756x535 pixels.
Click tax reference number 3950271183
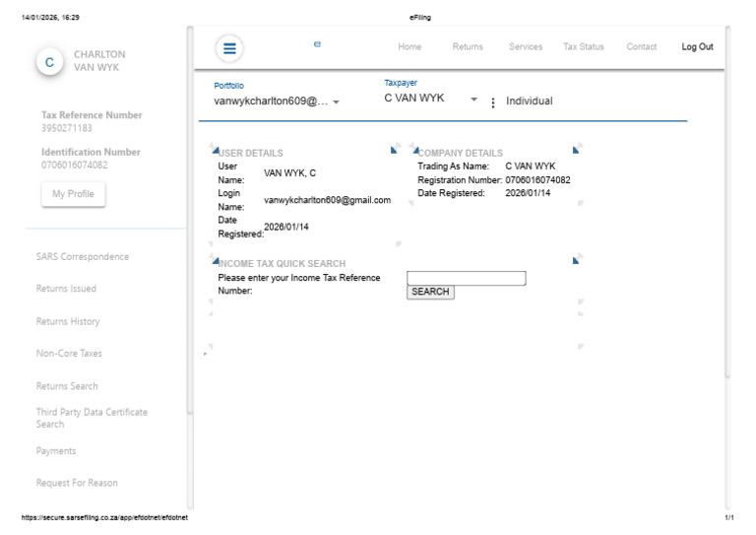(67, 128)
